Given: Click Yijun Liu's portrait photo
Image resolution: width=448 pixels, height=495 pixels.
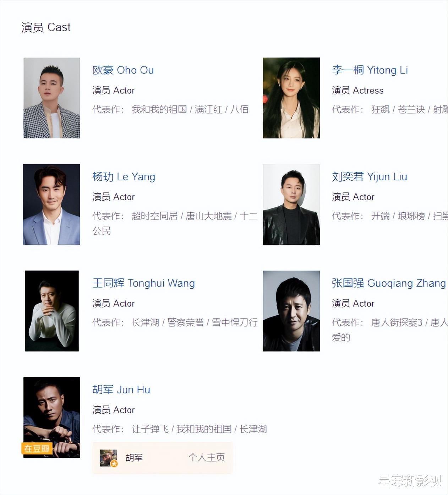Looking at the screenshot, I should pos(291,205).
